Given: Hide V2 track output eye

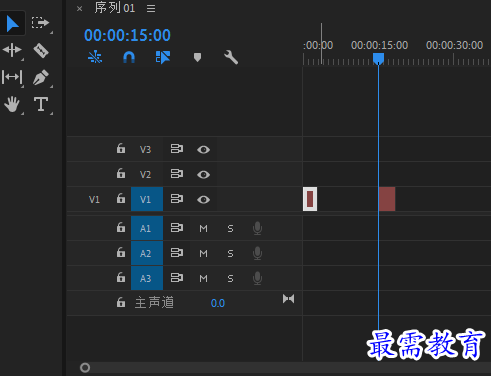Looking at the screenshot, I should 203,175.
